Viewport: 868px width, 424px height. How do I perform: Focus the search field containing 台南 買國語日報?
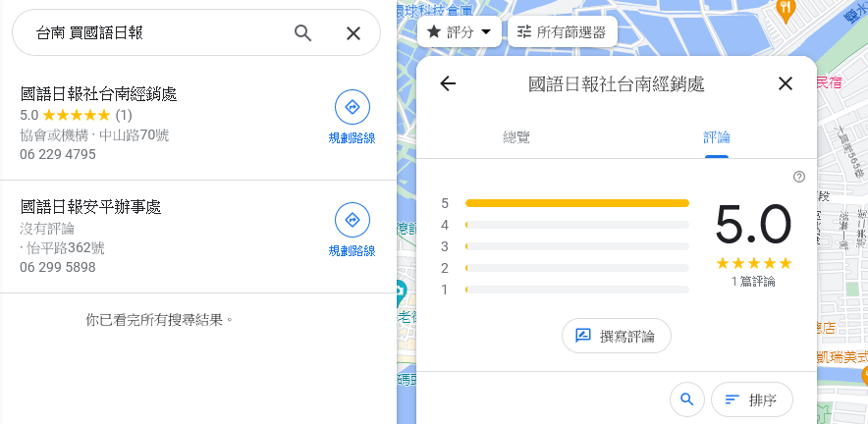coord(157,33)
